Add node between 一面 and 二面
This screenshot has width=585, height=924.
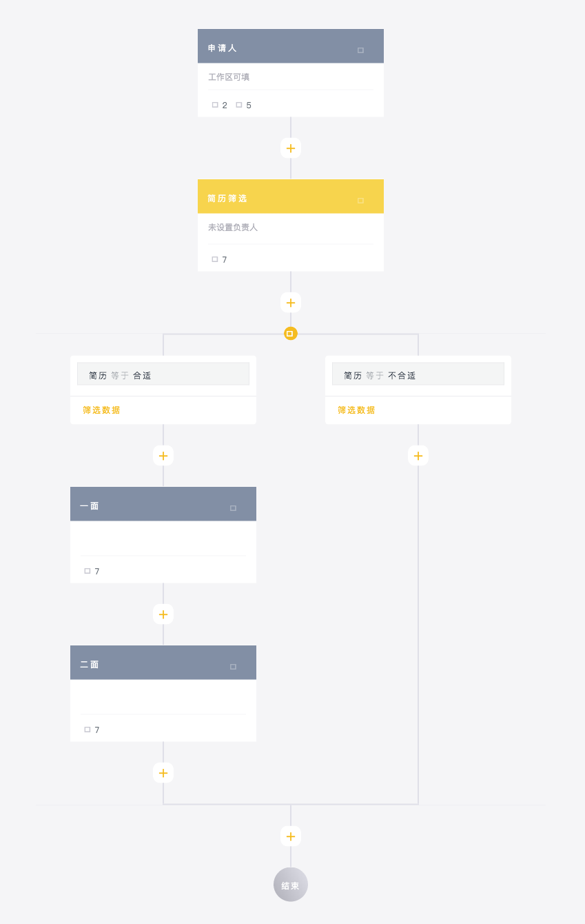point(163,614)
